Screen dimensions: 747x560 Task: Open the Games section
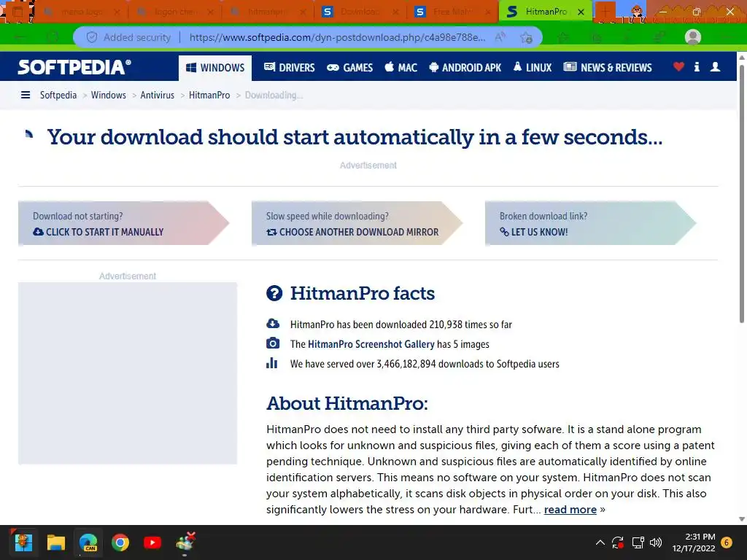[x=349, y=68]
